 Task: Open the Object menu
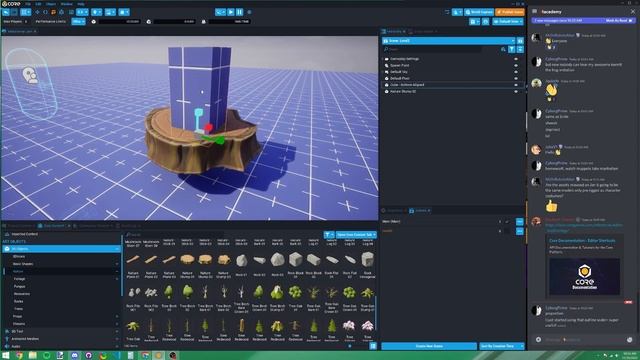[51, 4]
